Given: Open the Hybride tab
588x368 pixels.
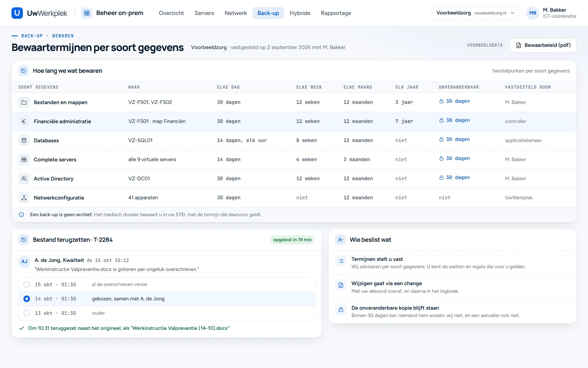Looking at the screenshot, I should pyautogui.click(x=300, y=13).
